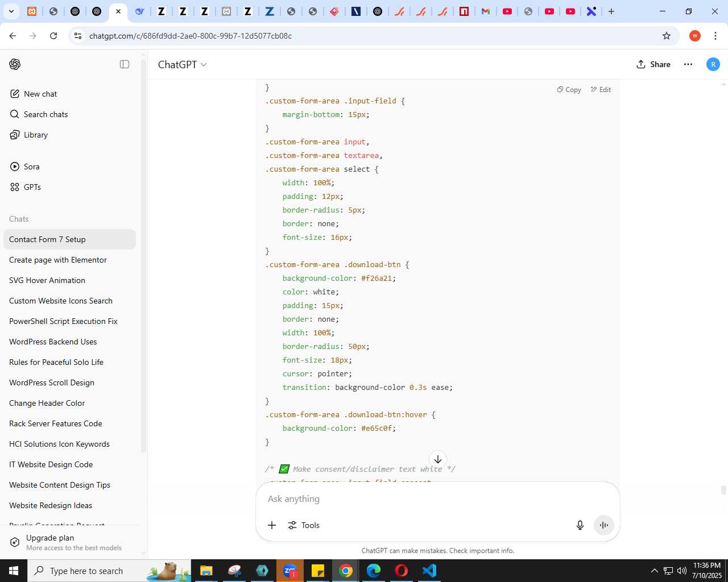Click the plus attach icon in composer
728x582 pixels.
pos(272,525)
